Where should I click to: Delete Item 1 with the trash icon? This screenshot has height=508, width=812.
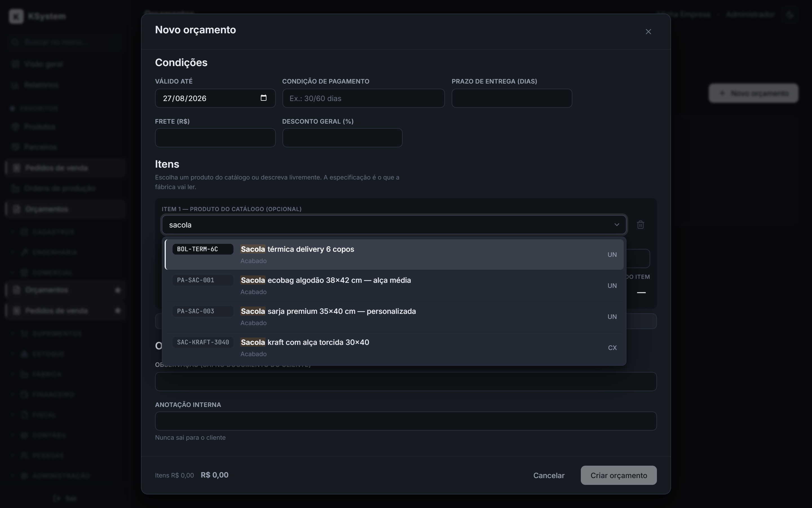(x=640, y=224)
